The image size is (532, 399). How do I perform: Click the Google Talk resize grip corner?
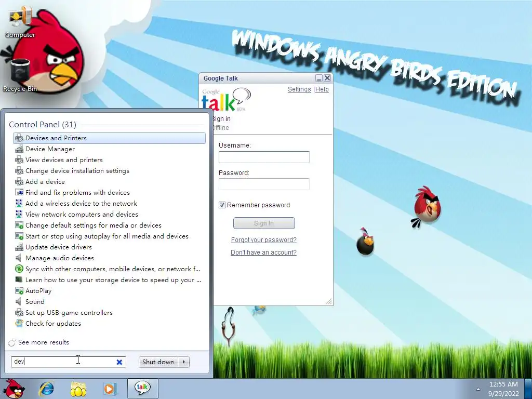(x=329, y=301)
